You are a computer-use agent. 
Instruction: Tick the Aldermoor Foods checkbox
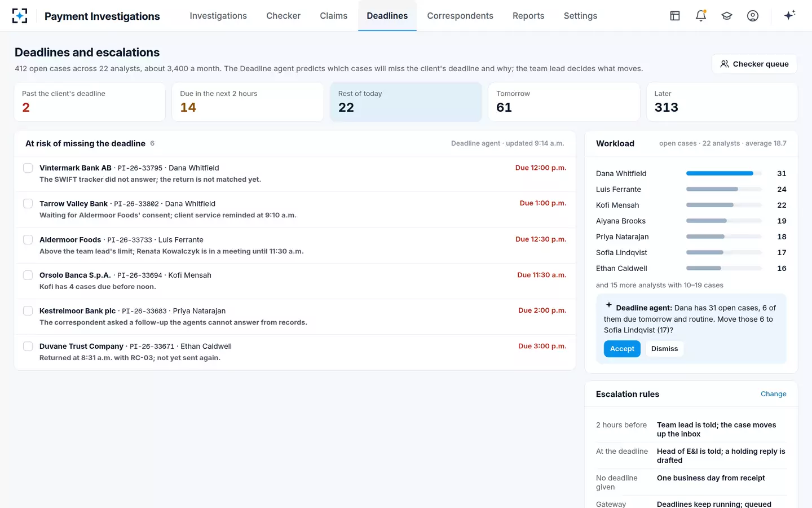point(28,239)
